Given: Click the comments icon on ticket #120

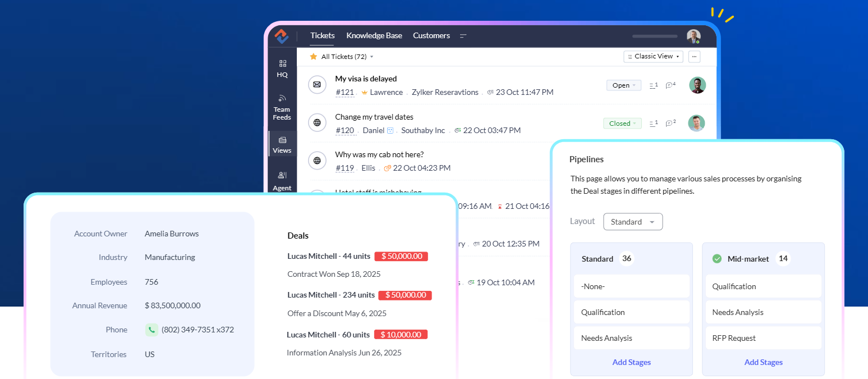Looking at the screenshot, I should click(670, 123).
